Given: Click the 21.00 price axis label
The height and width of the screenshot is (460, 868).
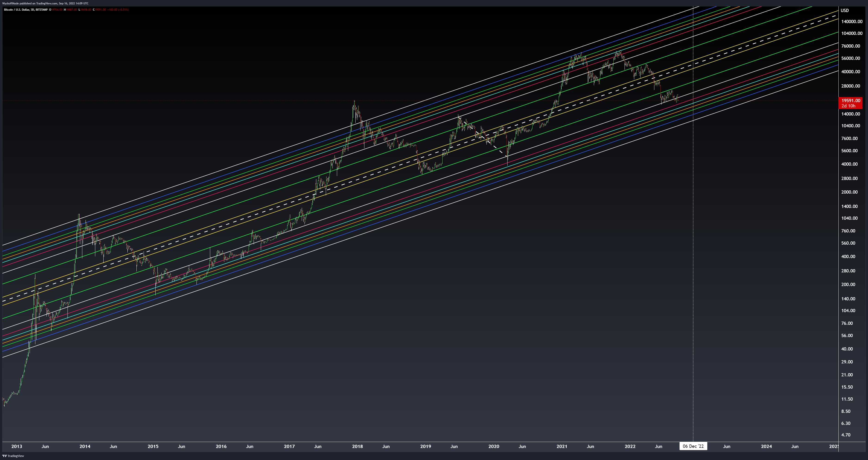Looking at the screenshot, I should (x=847, y=375).
